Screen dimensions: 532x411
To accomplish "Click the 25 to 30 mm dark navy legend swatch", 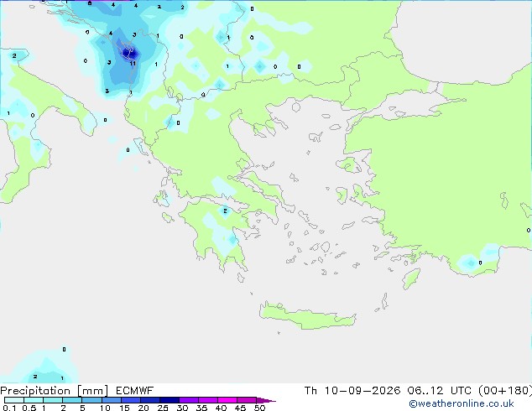I will coord(170,400).
